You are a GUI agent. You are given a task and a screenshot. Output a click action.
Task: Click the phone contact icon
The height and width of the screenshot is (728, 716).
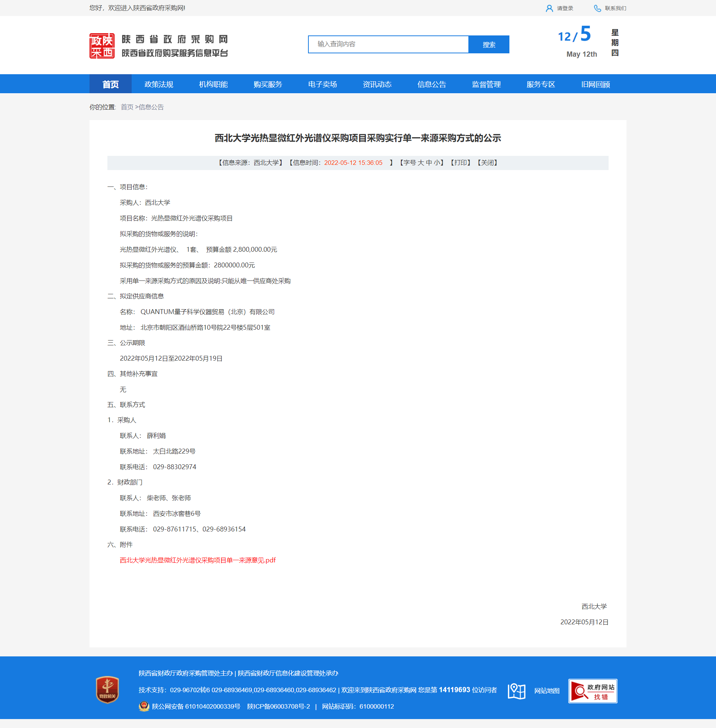click(597, 8)
